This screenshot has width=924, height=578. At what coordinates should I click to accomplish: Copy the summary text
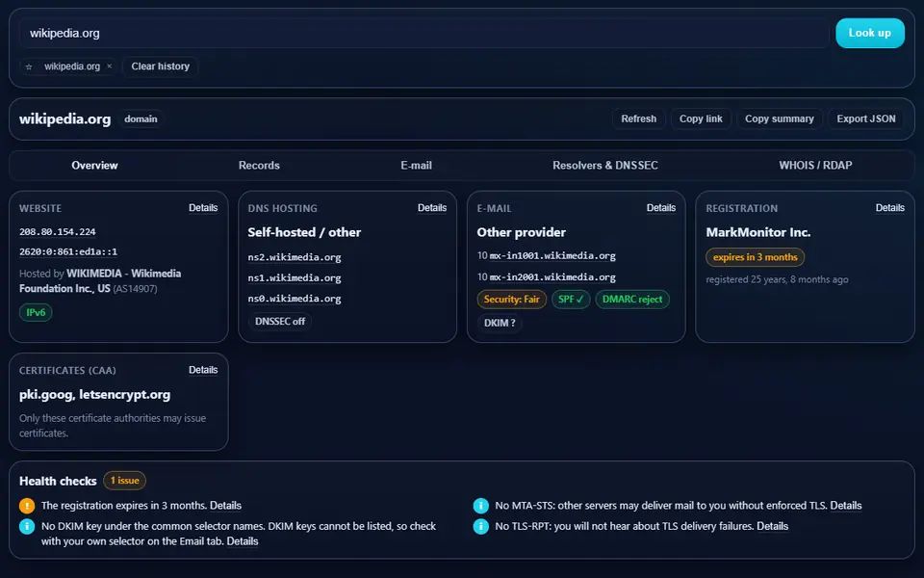[x=779, y=118]
